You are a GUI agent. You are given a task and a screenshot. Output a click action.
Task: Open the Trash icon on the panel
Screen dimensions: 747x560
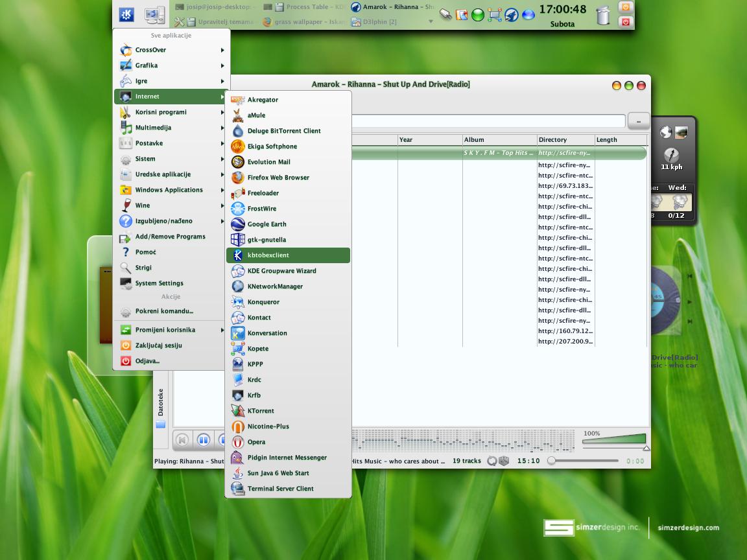point(603,16)
